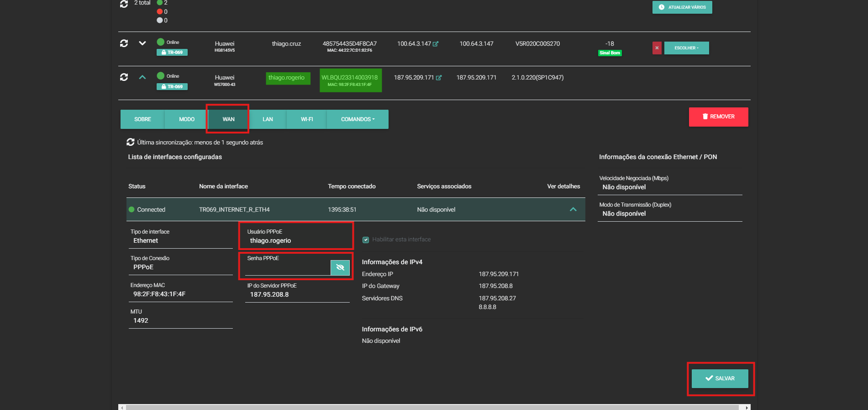The image size is (868, 410).
Task: Open the Comandos dropdown menu
Action: tap(358, 119)
